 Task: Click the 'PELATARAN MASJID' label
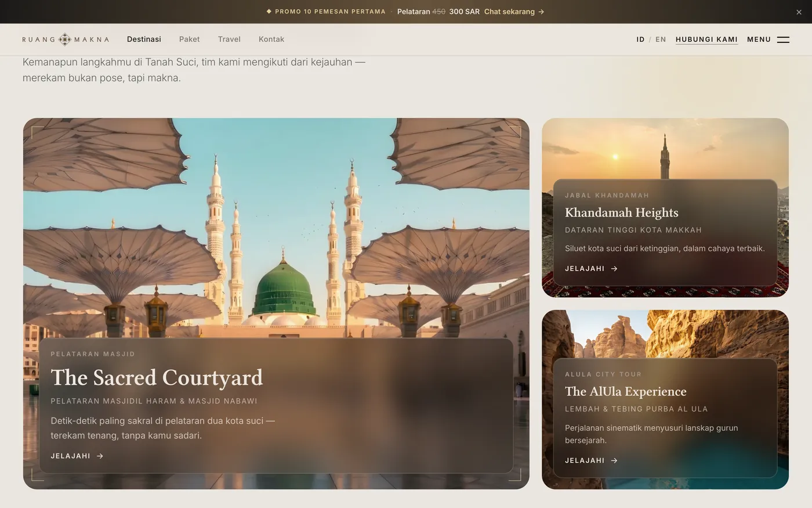pyautogui.click(x=93, y=354)
